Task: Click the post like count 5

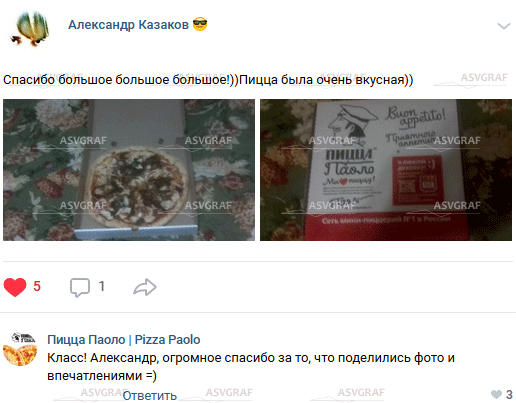Action: coord(37,286)
